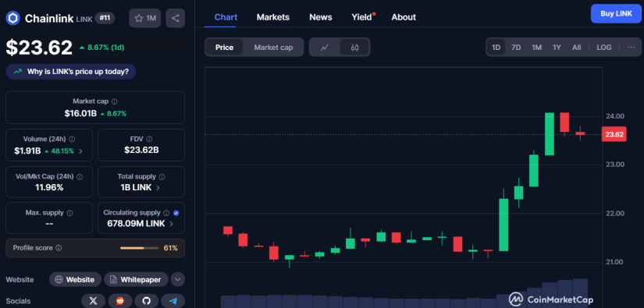Open the Website link button
Viewport: 644px width, 308px height.
tap(75, 280)
